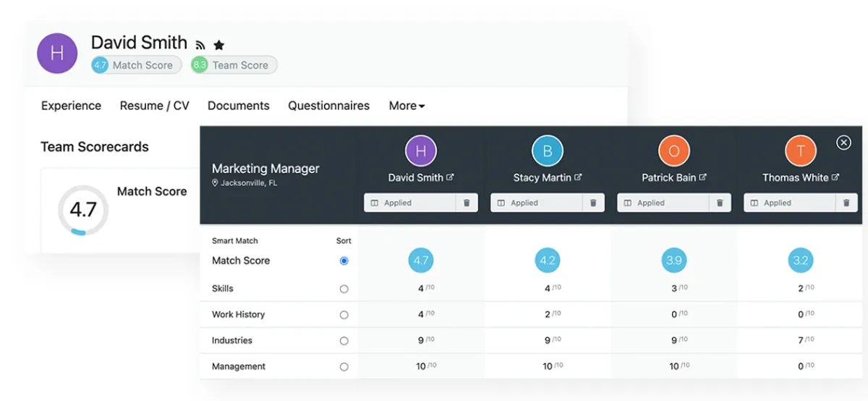Click the external link icon beside Patrick Bain
Image resolution: width=868 pixels, height=401 pixels.
703,177
